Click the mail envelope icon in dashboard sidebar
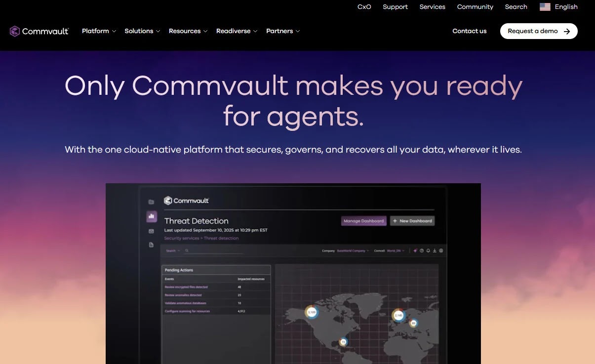This screenshot has width=595, height=364. coord(151,231)
